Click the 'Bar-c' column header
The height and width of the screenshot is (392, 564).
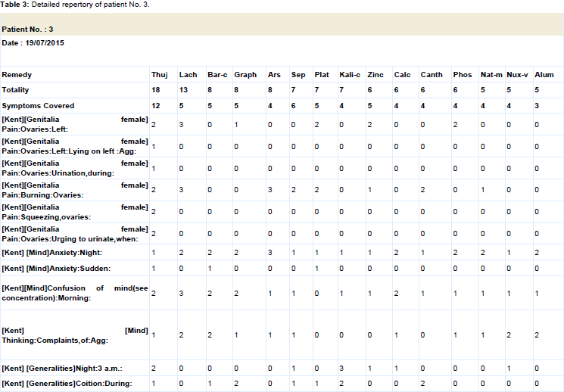[x=217, y=75]
